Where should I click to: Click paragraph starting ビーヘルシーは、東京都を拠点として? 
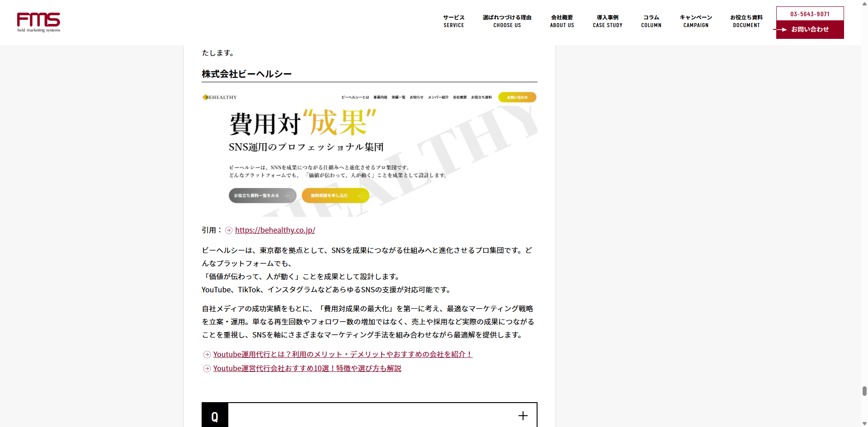pyautogui.click(x=369, y=270)
